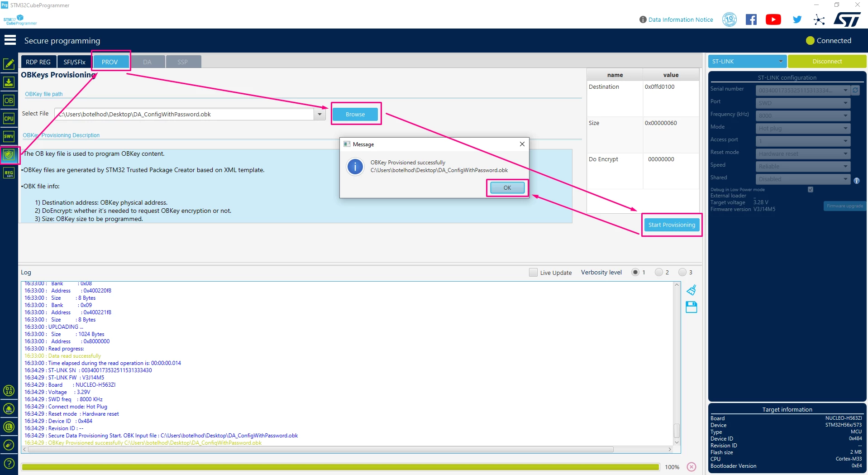Click the Disconnect button
The image size is (868, 475).
pyautogui.click(x=827, y=61)
